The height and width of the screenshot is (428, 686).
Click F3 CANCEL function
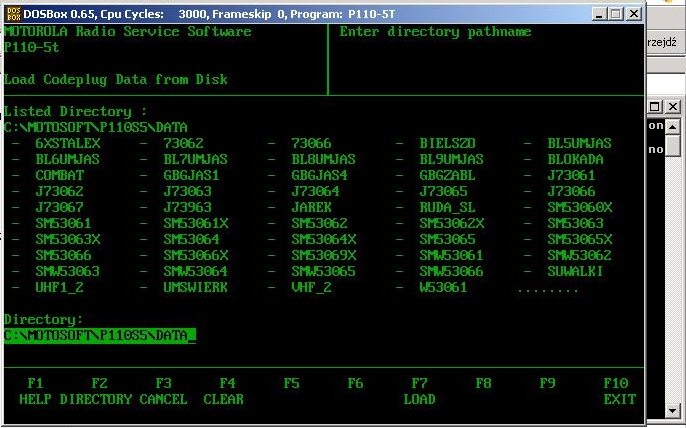[163, 391]
